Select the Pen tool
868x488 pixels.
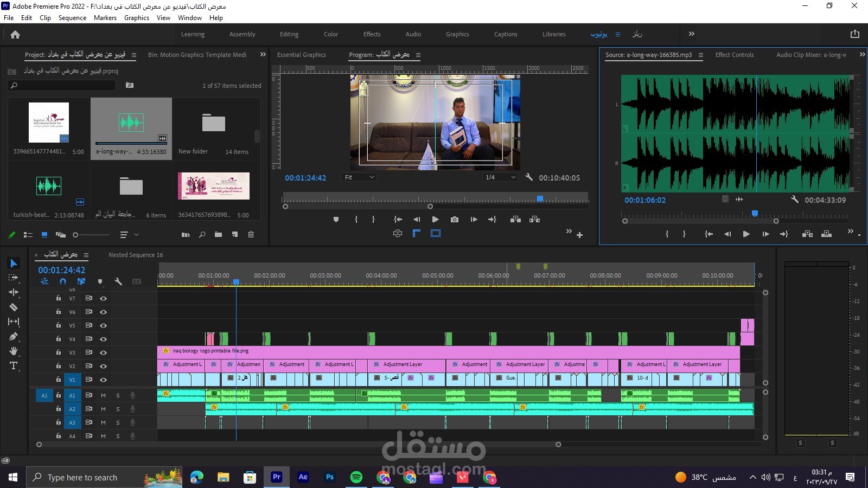tap(14, 336)
